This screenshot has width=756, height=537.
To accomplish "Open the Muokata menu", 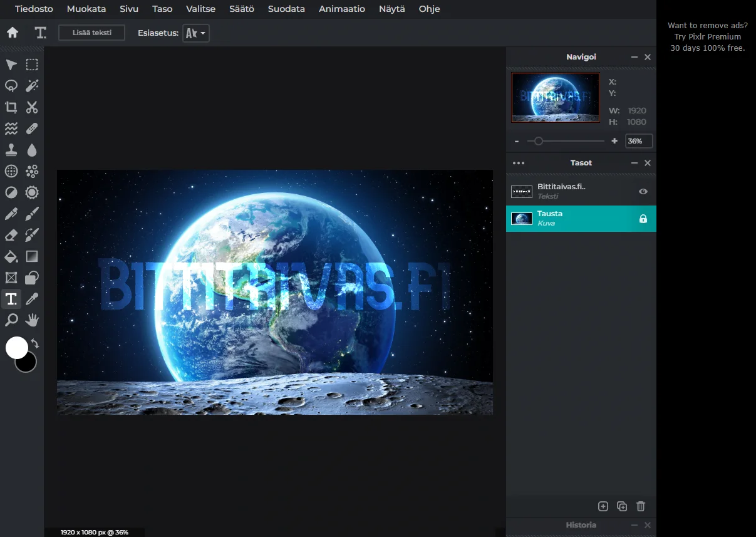I will [x=86, y=9].
